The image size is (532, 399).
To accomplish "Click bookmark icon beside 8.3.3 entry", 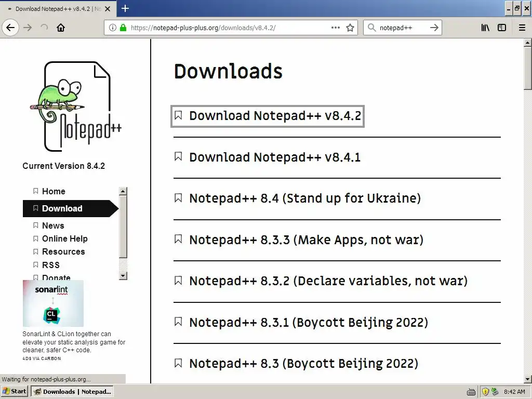I will click(x=178, y=239).
